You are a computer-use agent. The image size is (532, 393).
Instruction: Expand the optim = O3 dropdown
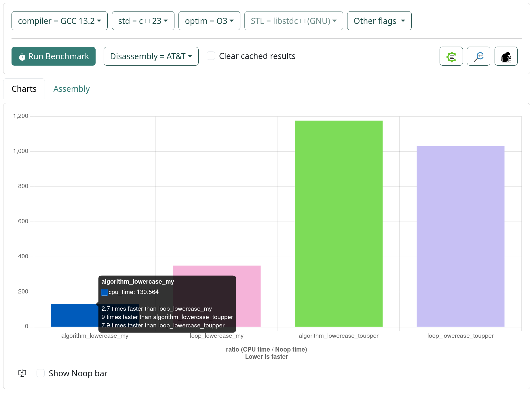click(x=209, y=21)
